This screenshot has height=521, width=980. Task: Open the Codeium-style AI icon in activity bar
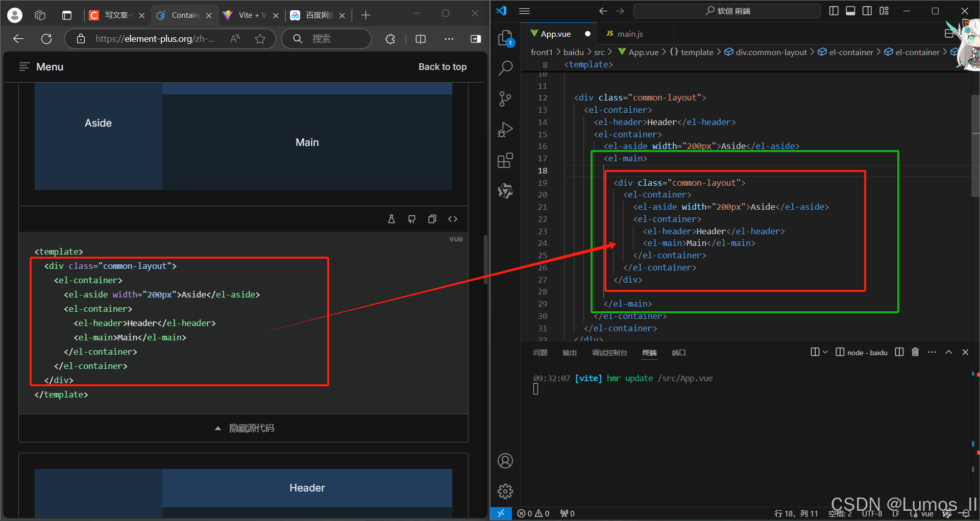point(505,191)
